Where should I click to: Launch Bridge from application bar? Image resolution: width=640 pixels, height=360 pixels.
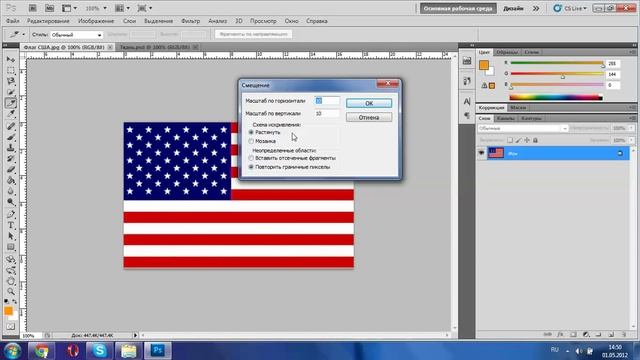(x=33, y=8)
